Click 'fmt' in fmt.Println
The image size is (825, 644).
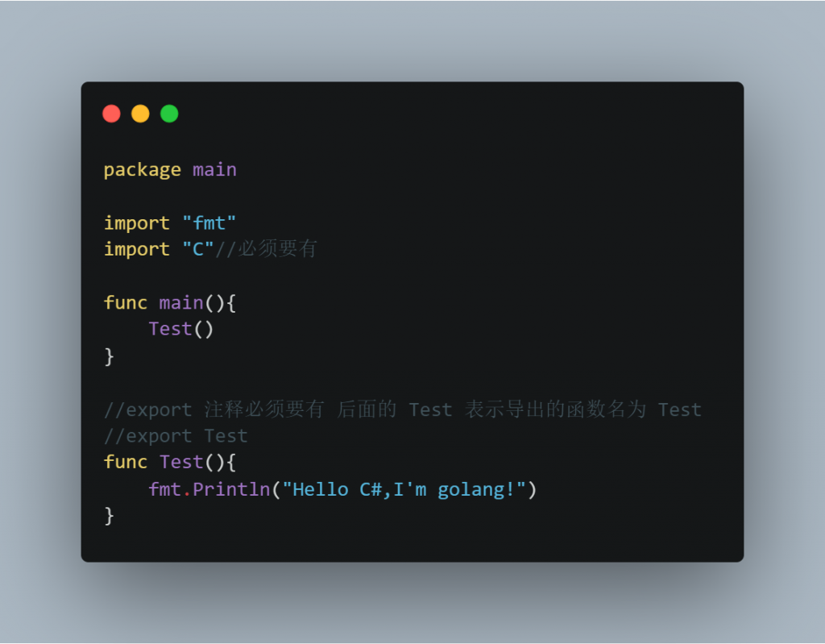[164, 489]
